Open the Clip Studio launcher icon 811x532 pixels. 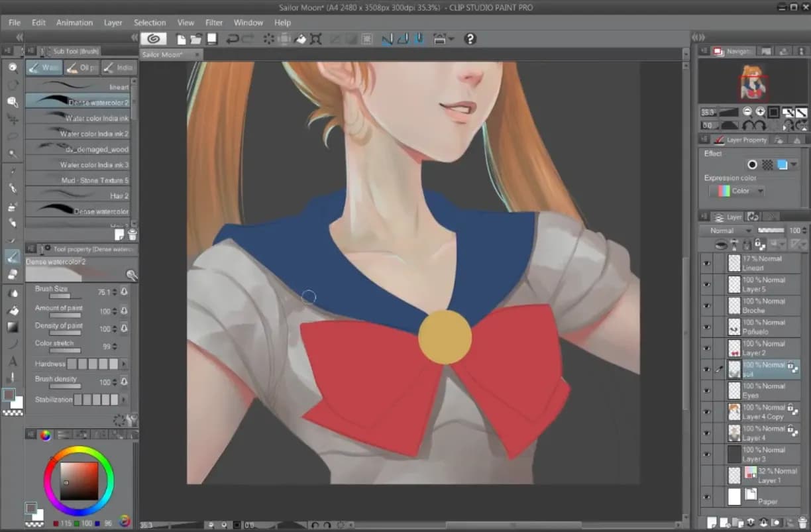[x=154, y=39]
